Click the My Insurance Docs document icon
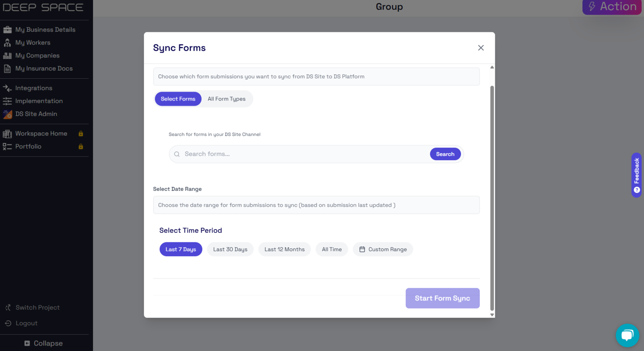Screen dimensions: 644x351 pyautogui.click(x=8, y=68)
